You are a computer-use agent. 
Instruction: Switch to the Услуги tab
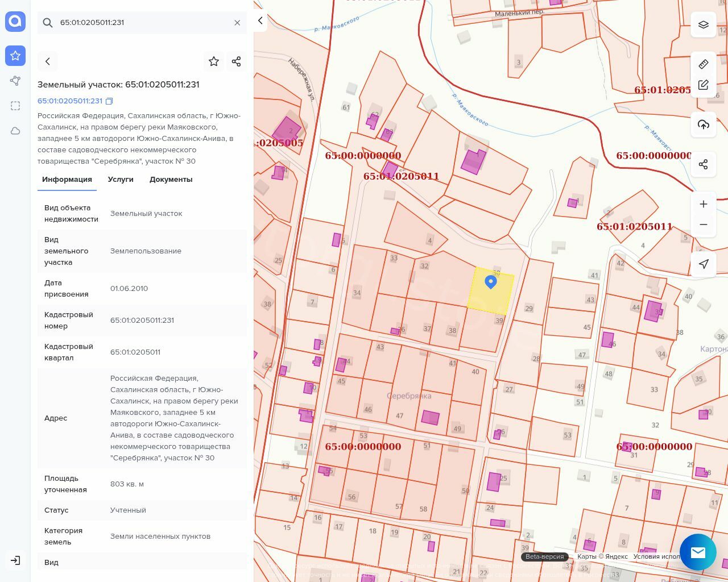click(x=121, y=180)
